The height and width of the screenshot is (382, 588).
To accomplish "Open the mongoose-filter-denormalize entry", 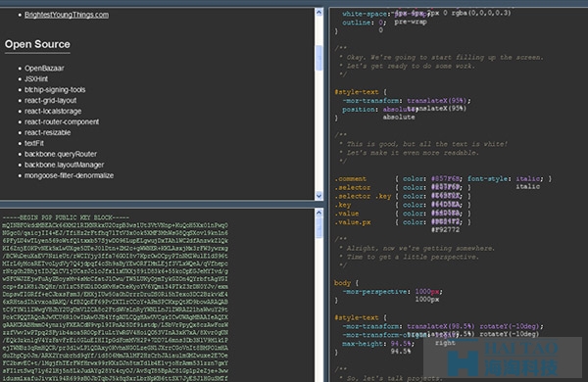I will (x=69, y=175).
